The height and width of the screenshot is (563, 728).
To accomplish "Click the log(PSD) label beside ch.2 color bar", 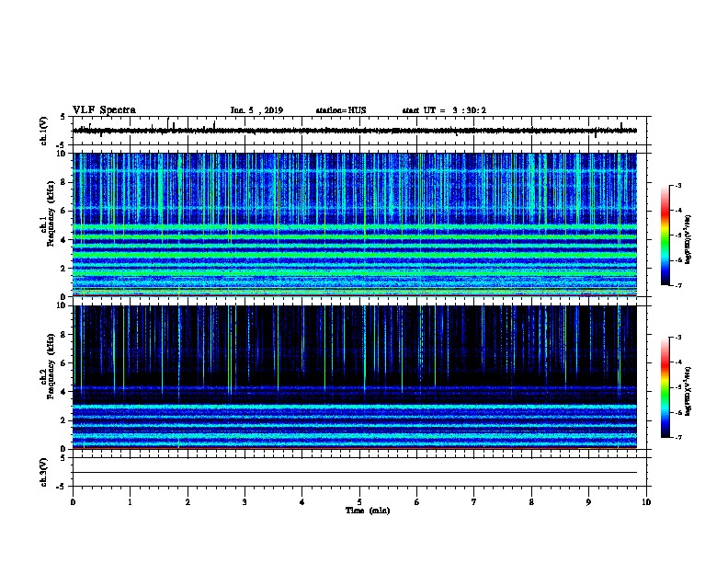I will tap(688, 391).
